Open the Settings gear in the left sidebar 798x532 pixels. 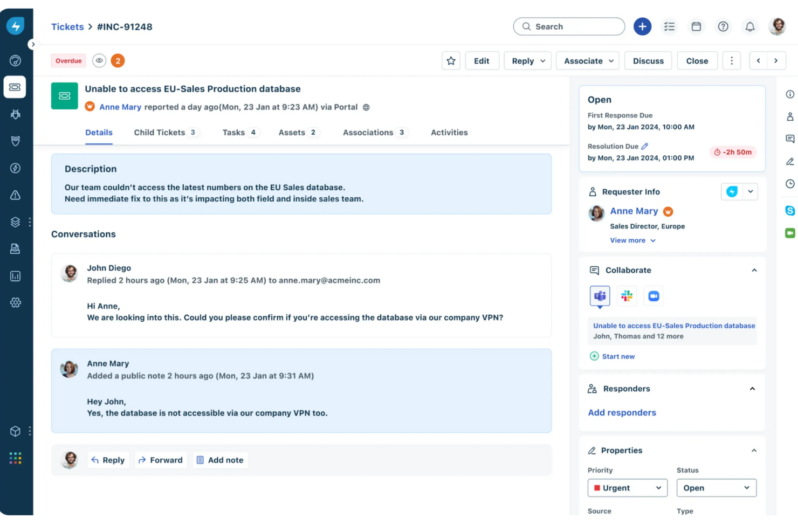pos(15,302)
